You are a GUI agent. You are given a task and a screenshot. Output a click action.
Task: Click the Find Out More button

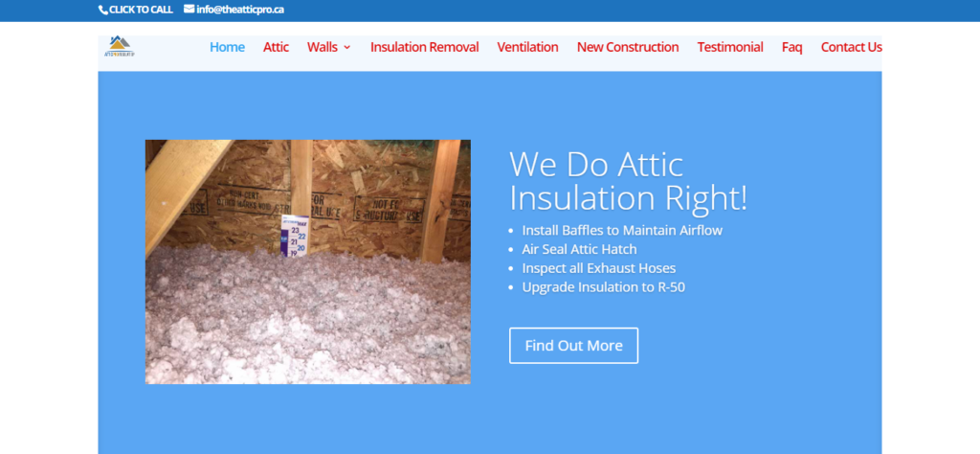(x=574, y=345)
